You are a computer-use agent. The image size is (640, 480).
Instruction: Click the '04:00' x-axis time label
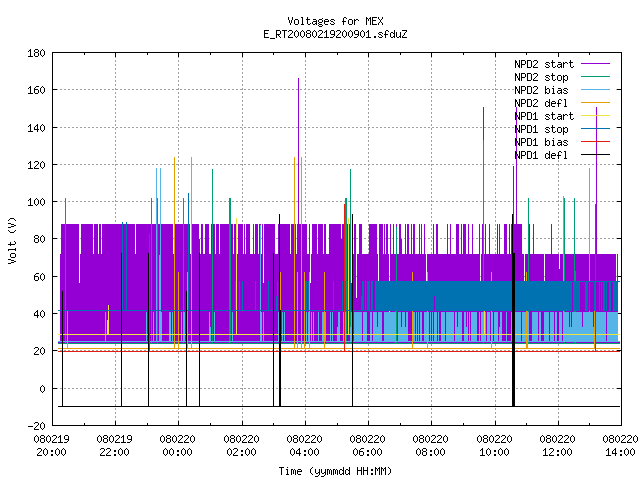(x=304, y=452)
